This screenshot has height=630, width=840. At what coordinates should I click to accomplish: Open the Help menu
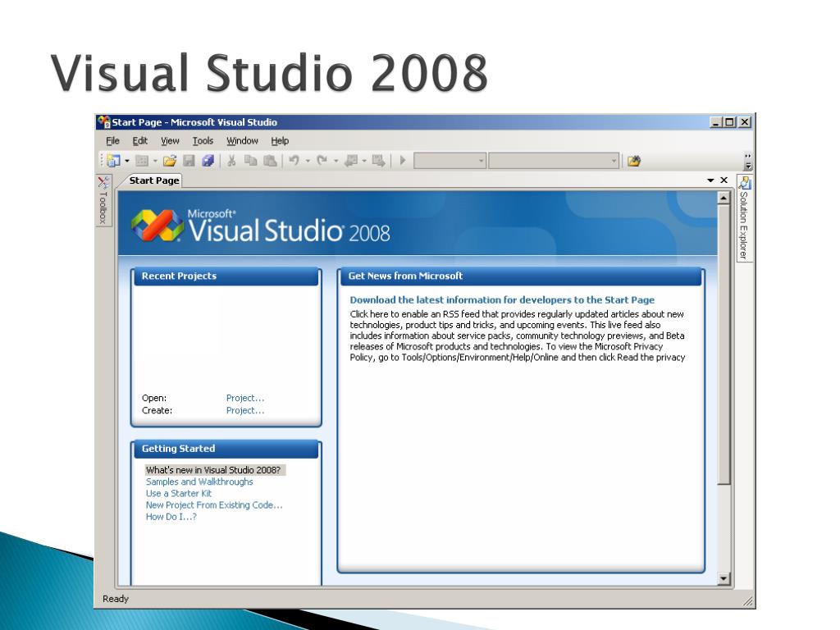pyautogui.click(x=280, y=141)
